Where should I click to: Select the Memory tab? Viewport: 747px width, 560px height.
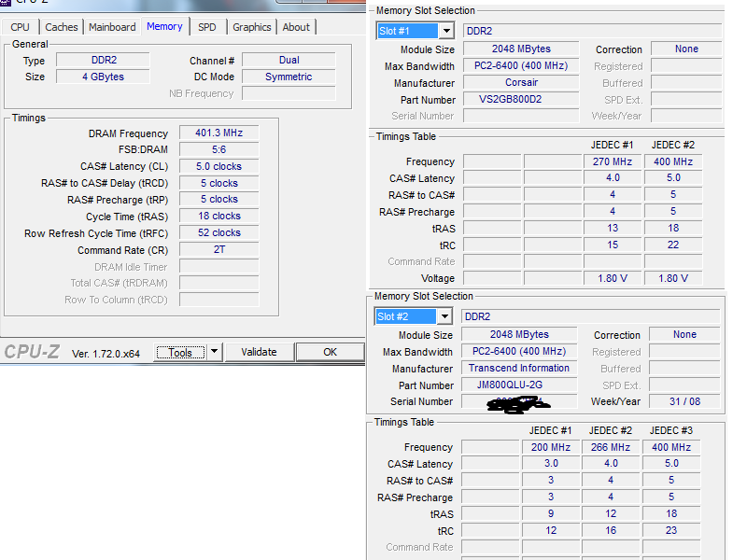click(165, 26)
